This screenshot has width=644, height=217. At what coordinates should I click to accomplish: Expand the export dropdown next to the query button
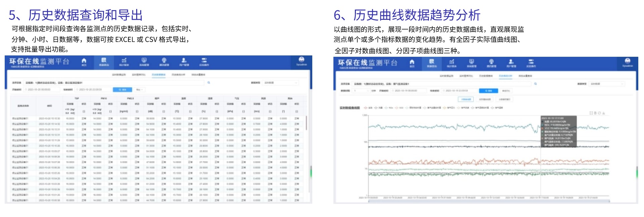[x=140, y=90]
